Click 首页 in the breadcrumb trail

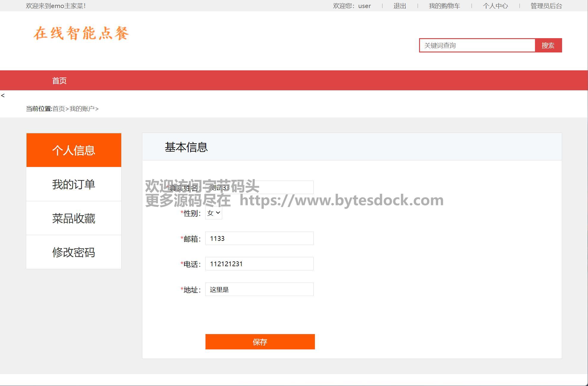59,109
